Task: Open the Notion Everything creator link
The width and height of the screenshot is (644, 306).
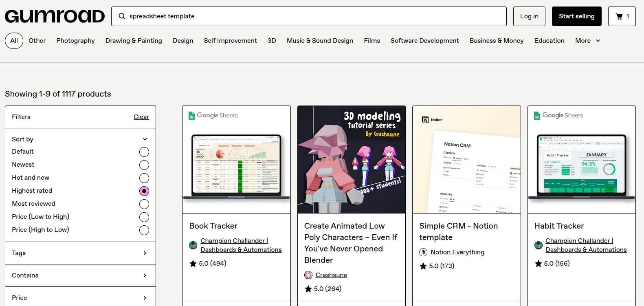Action: tap(457, 252)
